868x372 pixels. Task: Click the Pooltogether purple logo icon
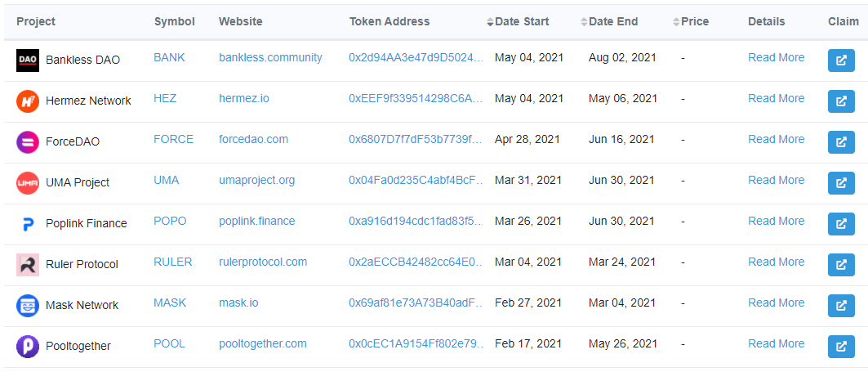[28, 346]
